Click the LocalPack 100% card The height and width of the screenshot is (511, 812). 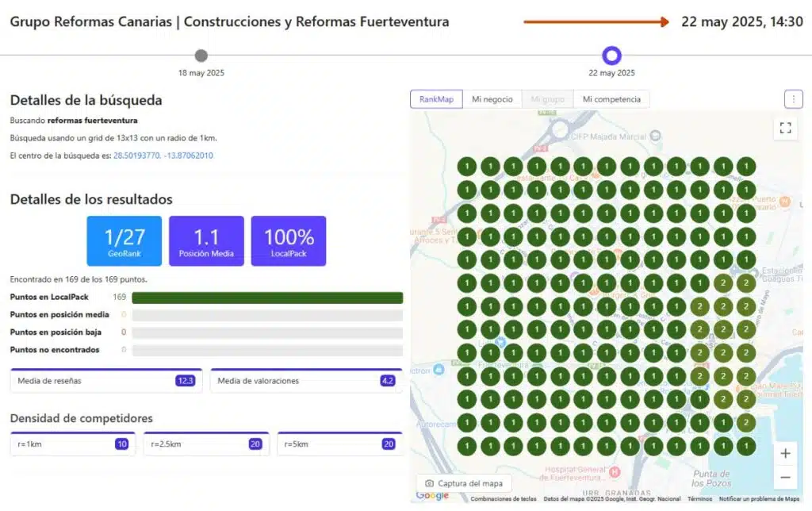pos(289,240)
